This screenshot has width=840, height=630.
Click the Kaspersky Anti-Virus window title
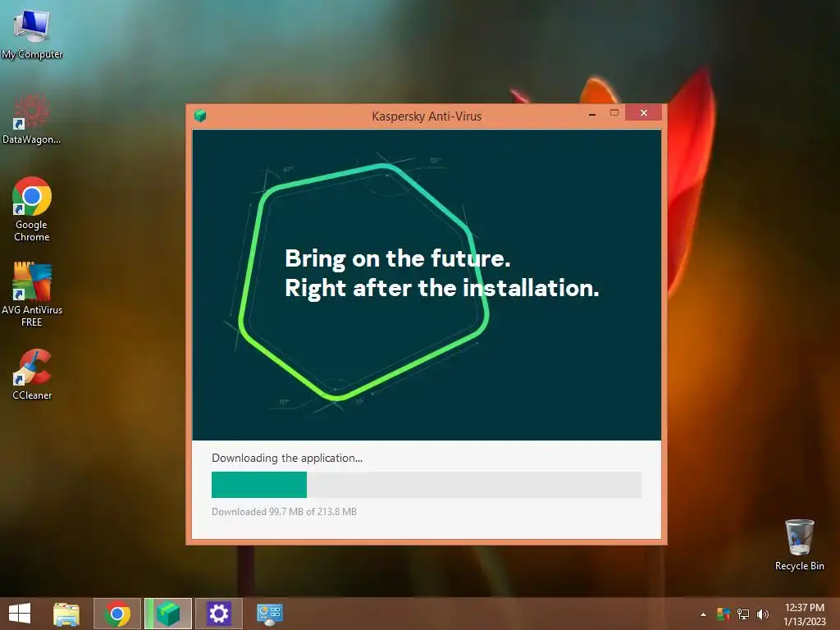point(427,116)
